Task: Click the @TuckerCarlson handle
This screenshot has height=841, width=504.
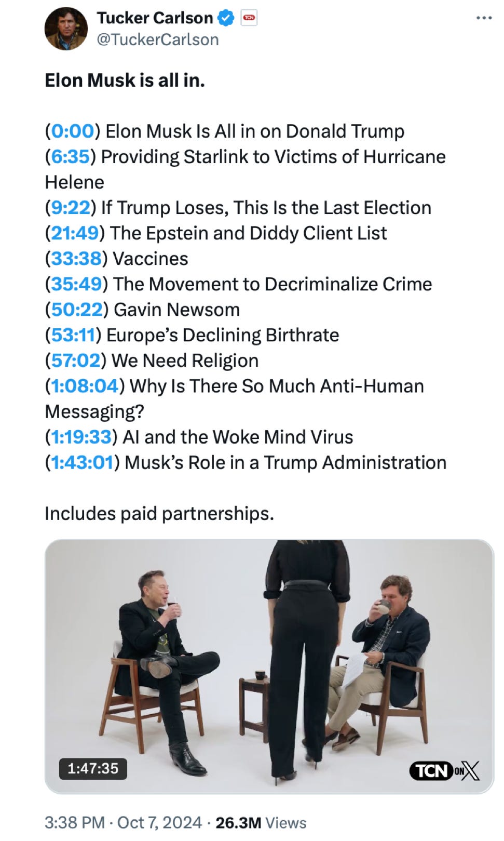Action: tap(158, 39)
